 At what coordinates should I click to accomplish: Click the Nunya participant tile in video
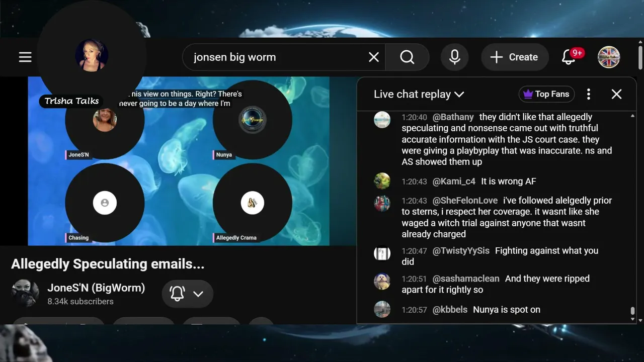253,120
